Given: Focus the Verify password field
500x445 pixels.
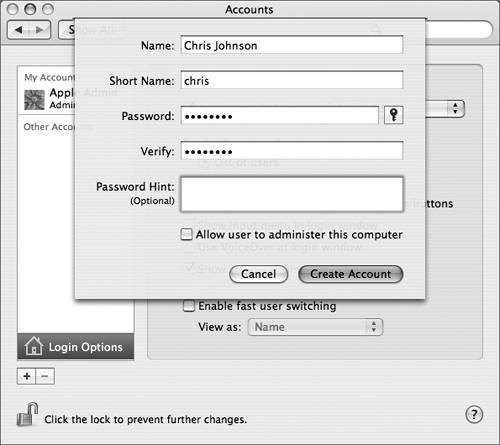Looking at the screenshot, I should point(292,151).
